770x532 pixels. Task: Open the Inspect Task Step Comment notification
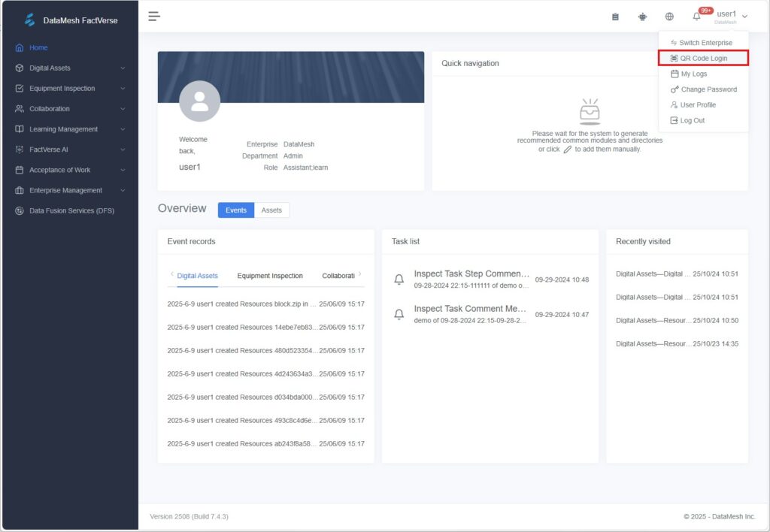tap(471, 274)
